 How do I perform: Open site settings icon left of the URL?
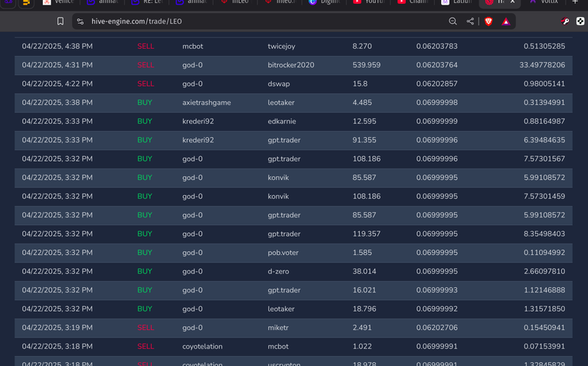80,21
